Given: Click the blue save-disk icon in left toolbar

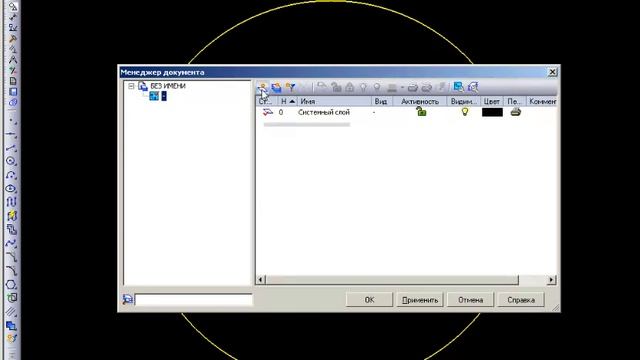Looking at the screenshot, I should pos(13,92).
